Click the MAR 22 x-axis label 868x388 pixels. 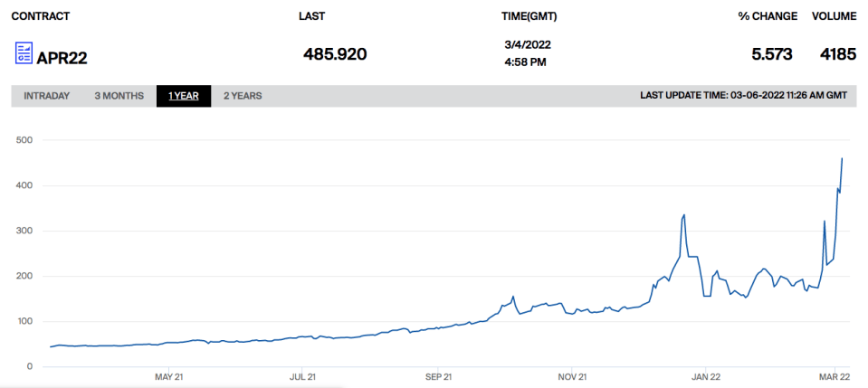point(835,377)
